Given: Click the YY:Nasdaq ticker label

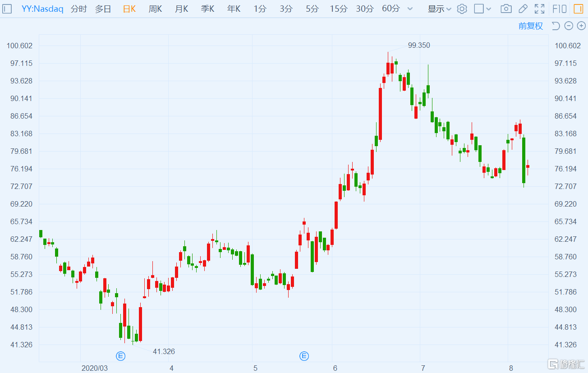Looking at the screenshot, I should pos(42,9).
